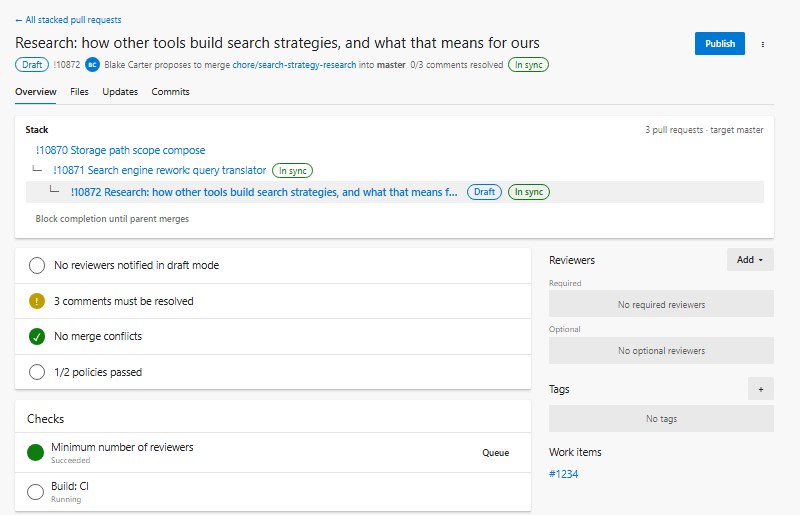The height and width of the screenshot is (515, 800).
Task: Open work item #1234
Action: tap(563, 474)
